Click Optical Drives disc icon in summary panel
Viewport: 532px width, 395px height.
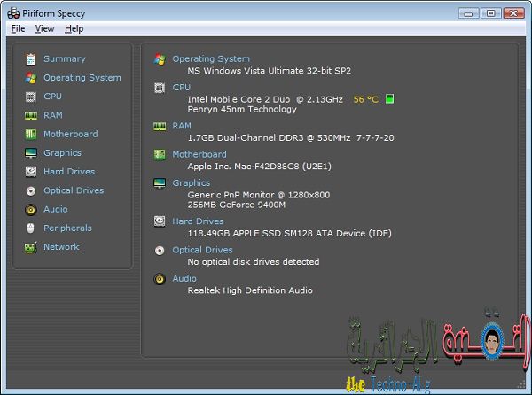point(160,251)
